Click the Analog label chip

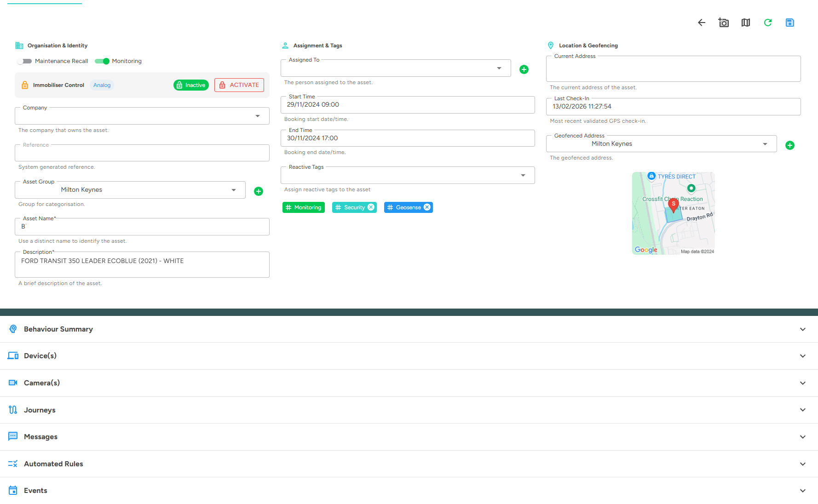pyautogui.click(x=102, y=85)
